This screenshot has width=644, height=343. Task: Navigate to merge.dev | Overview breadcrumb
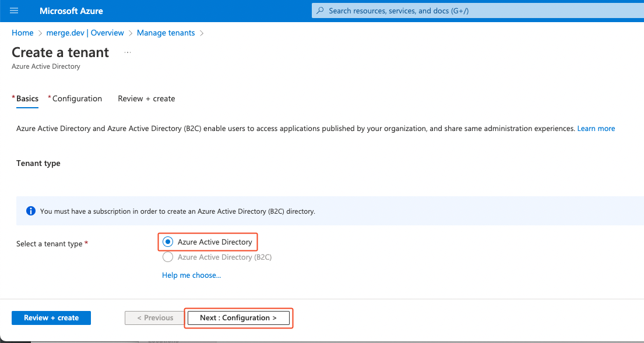(x=85, y=33)
